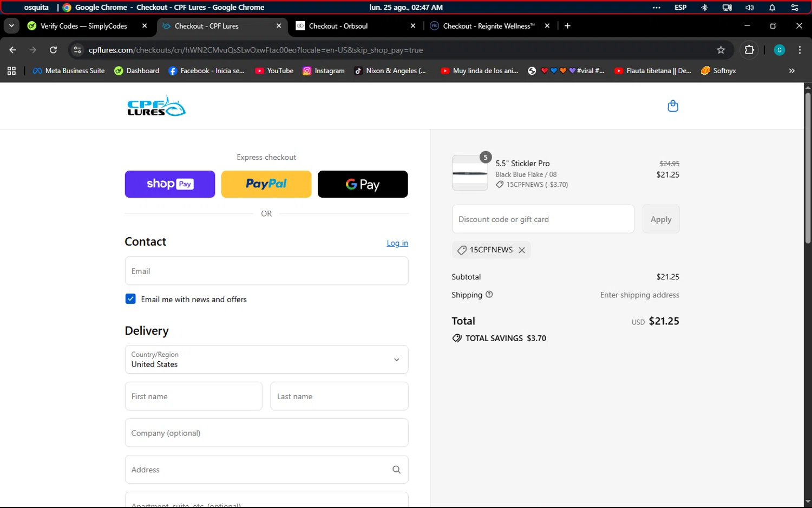Open the Chrome profile avatar

click(780, 50)
